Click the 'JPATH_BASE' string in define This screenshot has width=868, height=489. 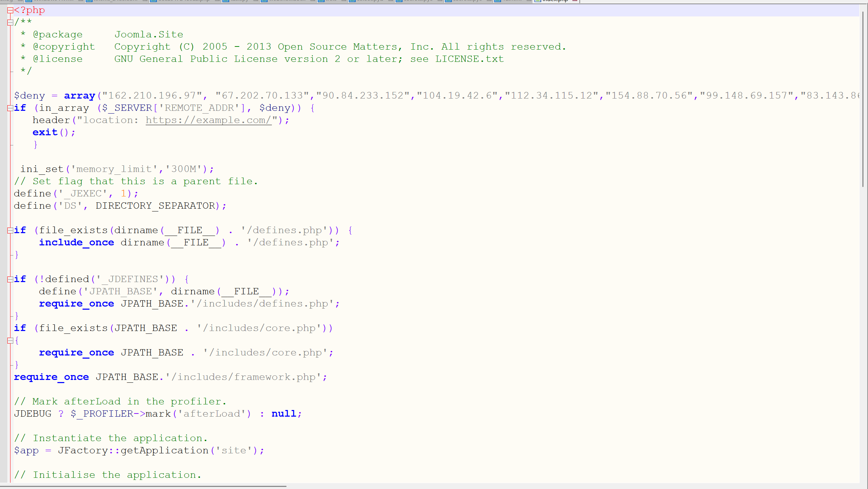pyautogui.click(x=120, y=292)
